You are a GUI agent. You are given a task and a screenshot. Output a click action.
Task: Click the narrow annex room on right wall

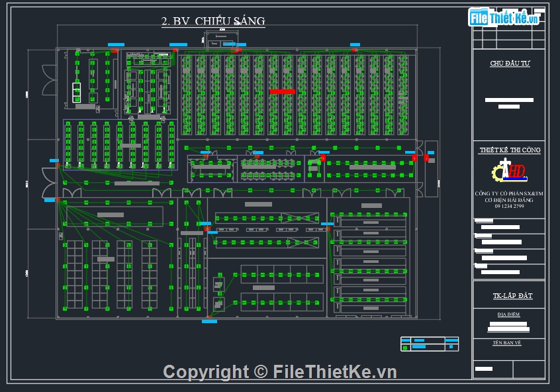click(431, 169)
